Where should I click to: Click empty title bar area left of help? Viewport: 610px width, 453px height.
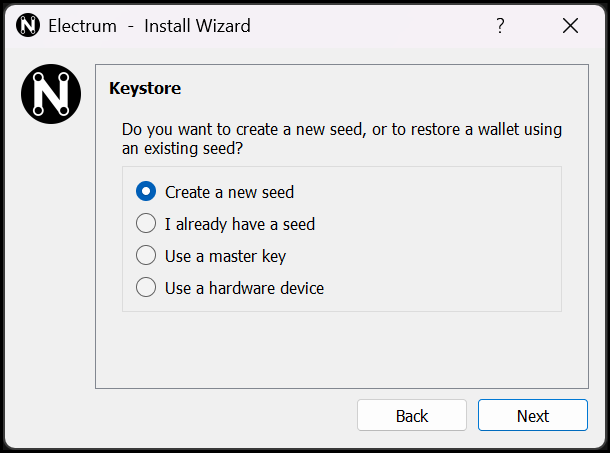[x=380, y=26]
